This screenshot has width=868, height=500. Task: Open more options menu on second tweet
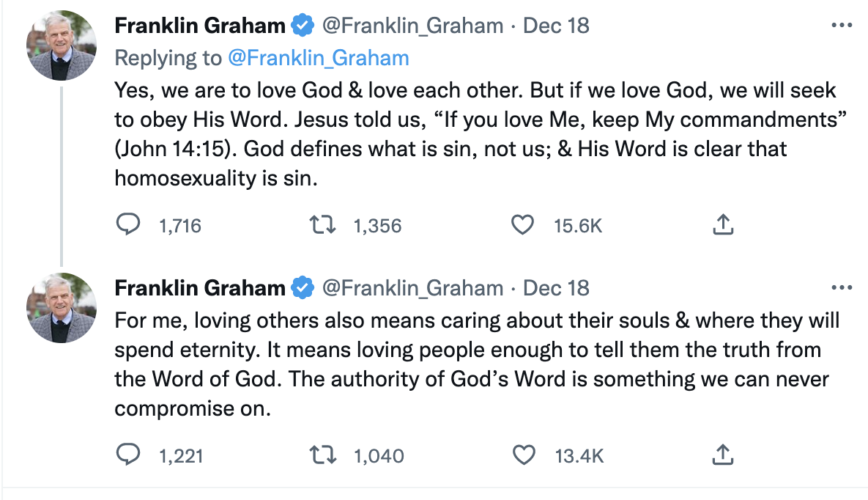tap(842, 287)
